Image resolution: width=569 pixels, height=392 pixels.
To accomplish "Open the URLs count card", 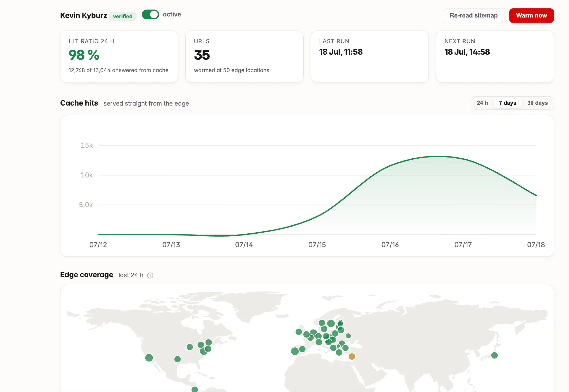I will [x=244, y=56].
